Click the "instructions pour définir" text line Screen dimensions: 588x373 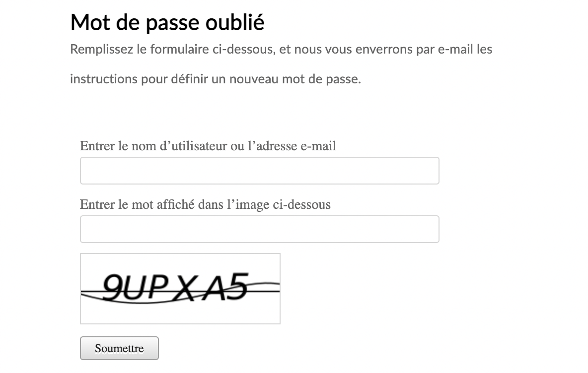pos(216,79)
